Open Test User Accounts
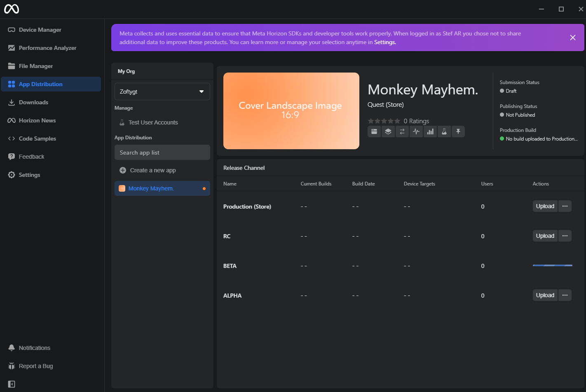Image resolution: width=586 pixels, height=392 pixels. click(162, 122)
